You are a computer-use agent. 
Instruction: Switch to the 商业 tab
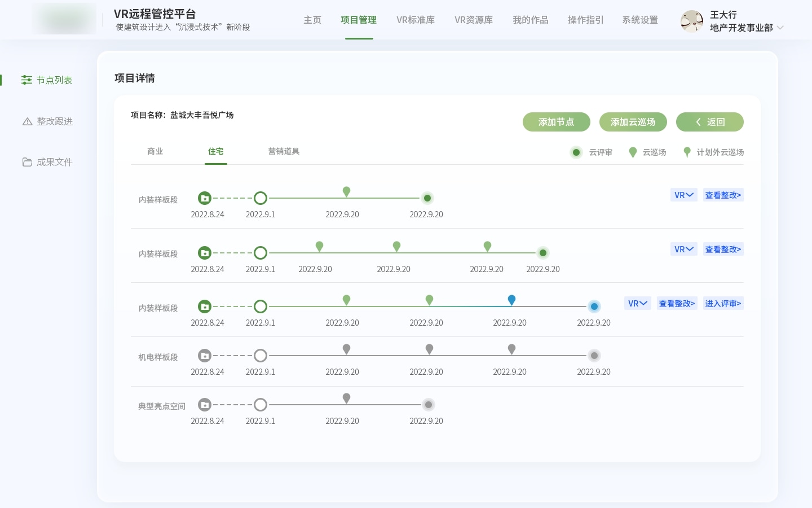tap(155, 151)
